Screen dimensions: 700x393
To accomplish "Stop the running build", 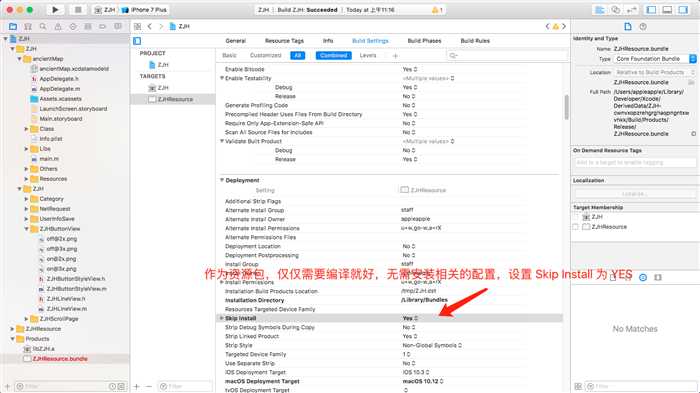I will (x=78, y=9).
